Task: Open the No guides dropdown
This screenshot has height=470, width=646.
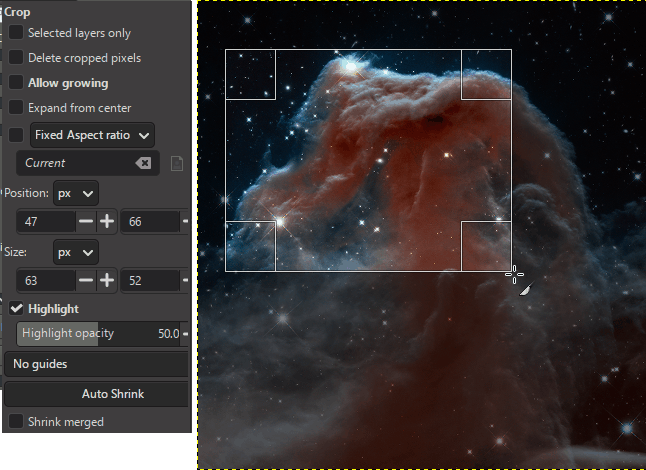Action: click(96, 364)
